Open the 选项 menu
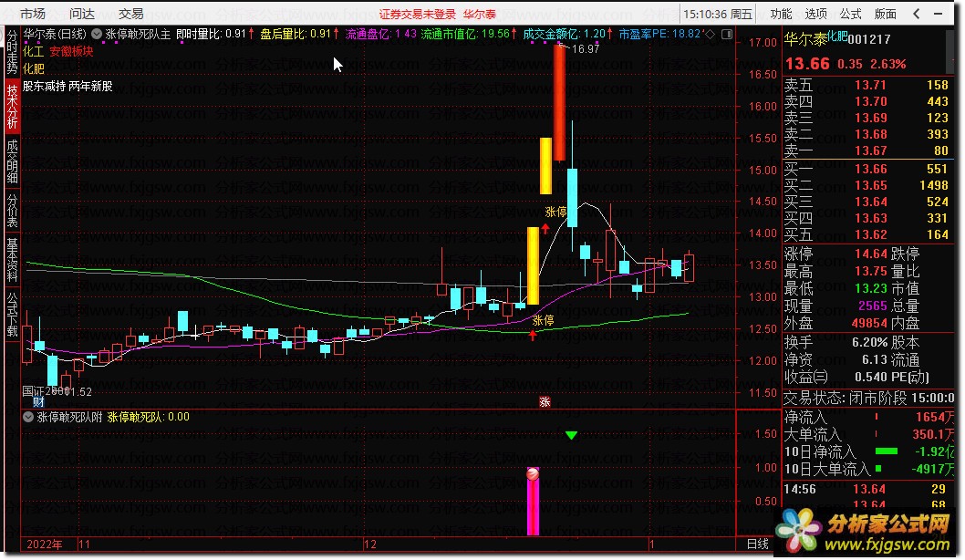The image size is (965, 560). tap(815, 14)
